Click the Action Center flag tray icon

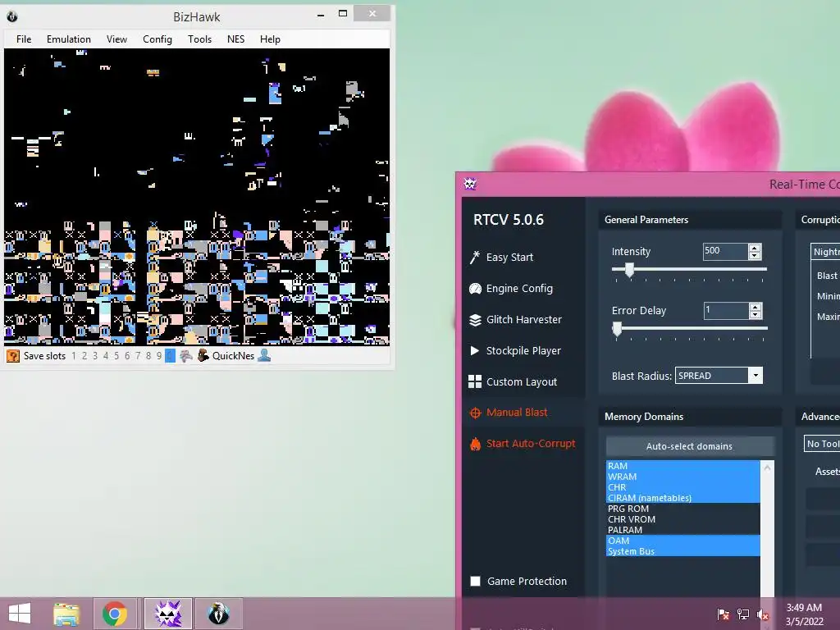[724, 614]
